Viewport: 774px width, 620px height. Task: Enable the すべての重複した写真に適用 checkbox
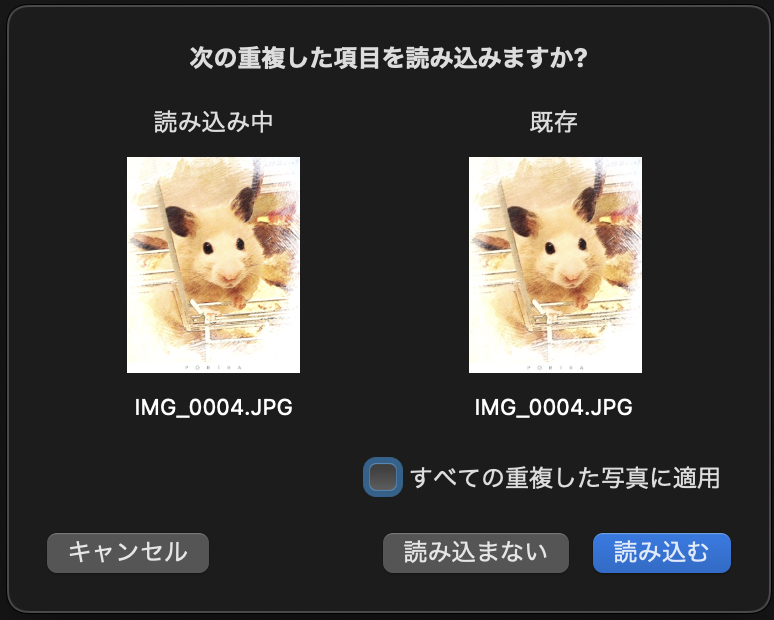click(383, 477)
